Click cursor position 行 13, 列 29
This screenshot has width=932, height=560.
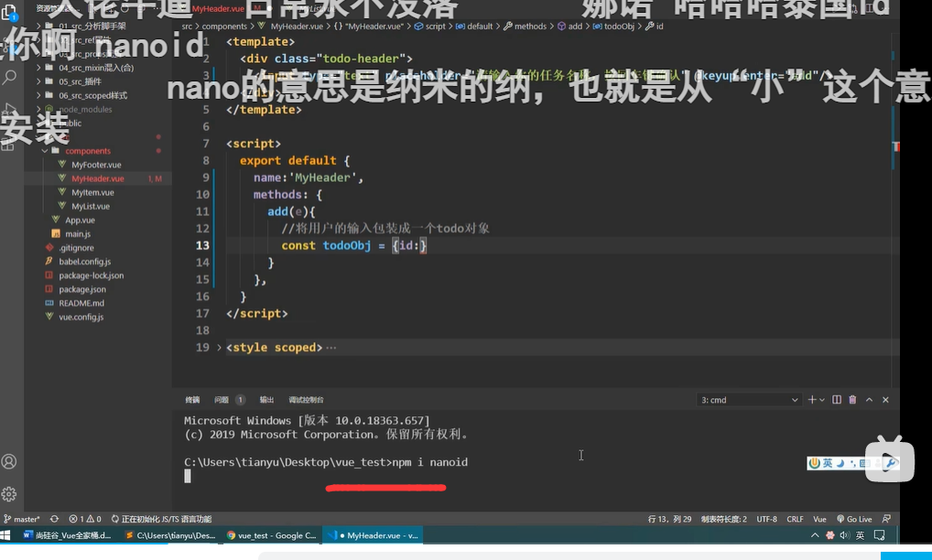669,519
